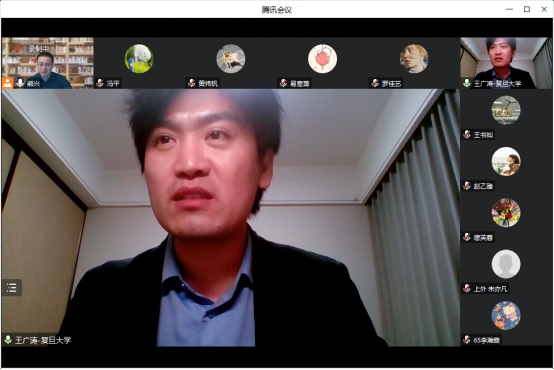Click the muted mic icon beside 65李瀚愈
The width and height of the screenshot is (554, 370).
[467, 340]
